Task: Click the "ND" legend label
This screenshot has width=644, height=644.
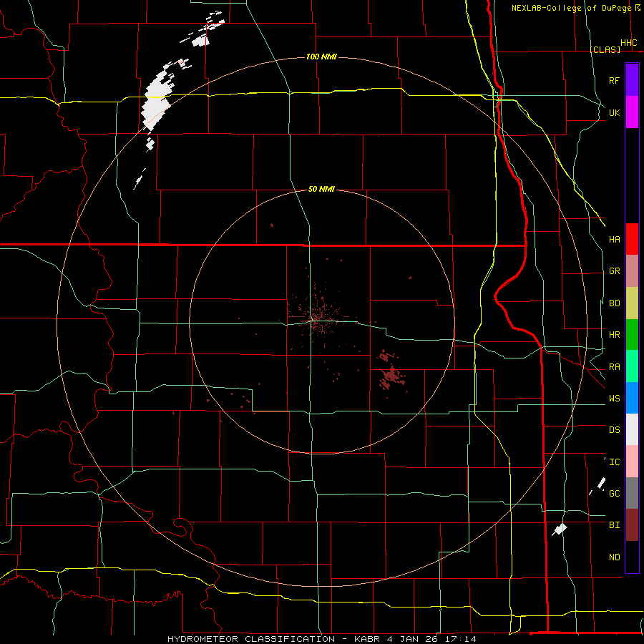Action: click(x=615, y=557)
